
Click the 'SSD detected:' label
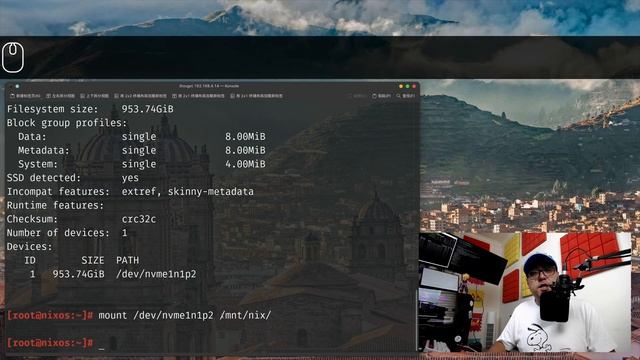click(44, 178)
